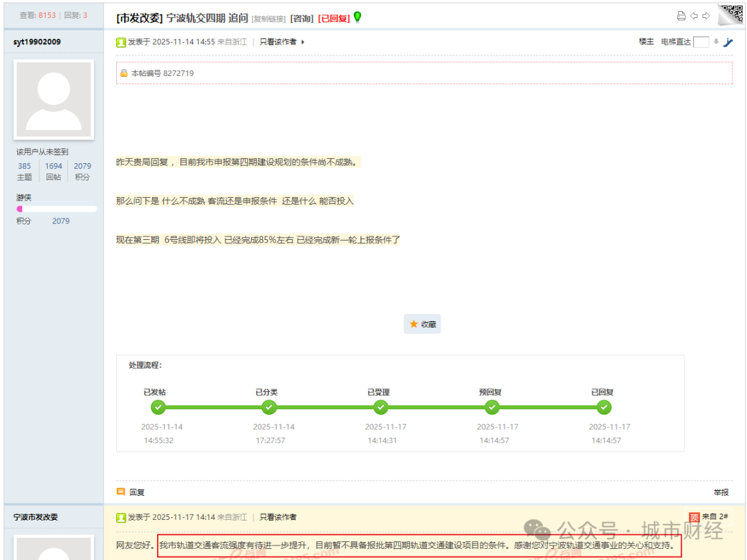Open the QR code at top corner
Screen dimensions: 747x560
[731, 14]
